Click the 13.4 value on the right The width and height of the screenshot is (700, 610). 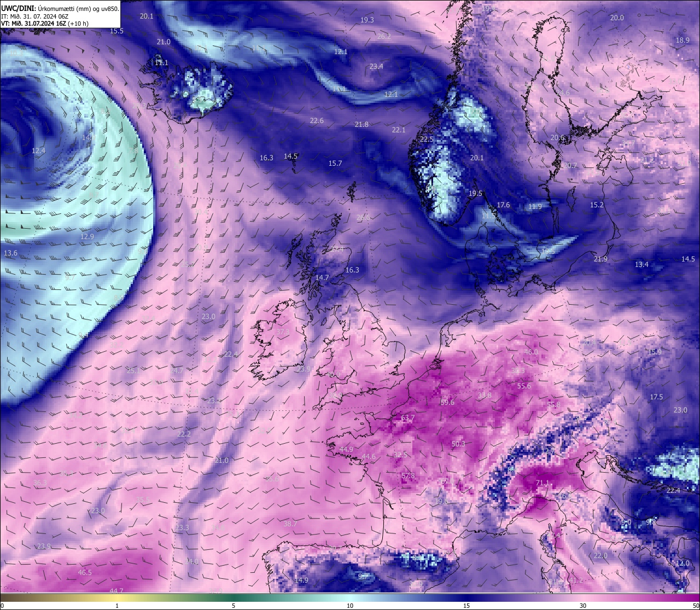point(641,264)
